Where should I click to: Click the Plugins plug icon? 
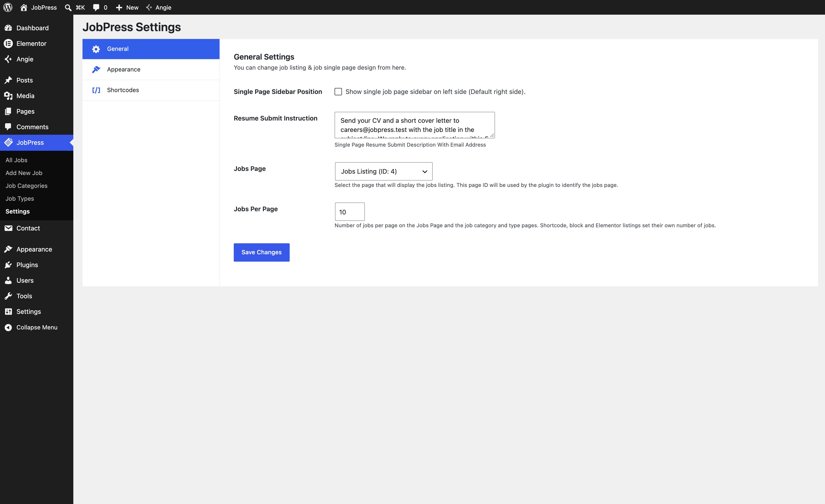[8, 265]
